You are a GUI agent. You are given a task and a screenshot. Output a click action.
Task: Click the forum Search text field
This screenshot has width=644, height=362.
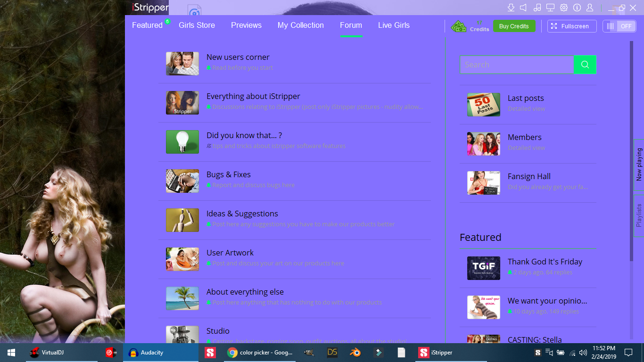click(517, 65)
